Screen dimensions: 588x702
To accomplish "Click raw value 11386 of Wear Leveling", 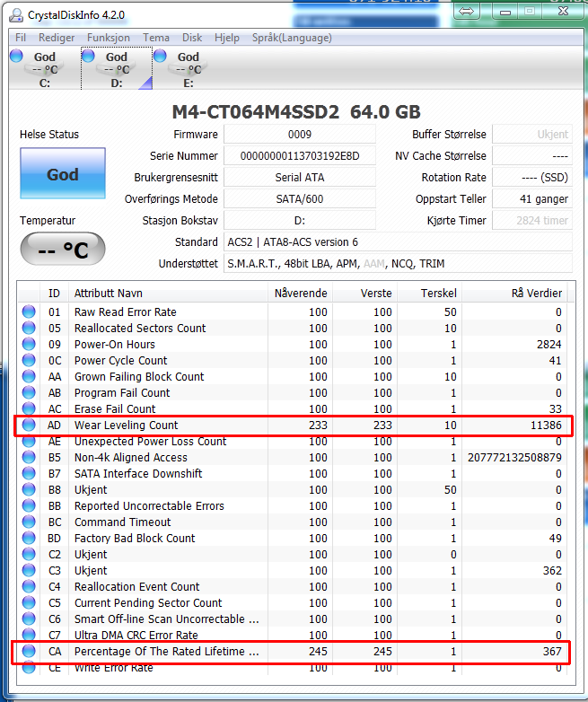I will [546, 425].
